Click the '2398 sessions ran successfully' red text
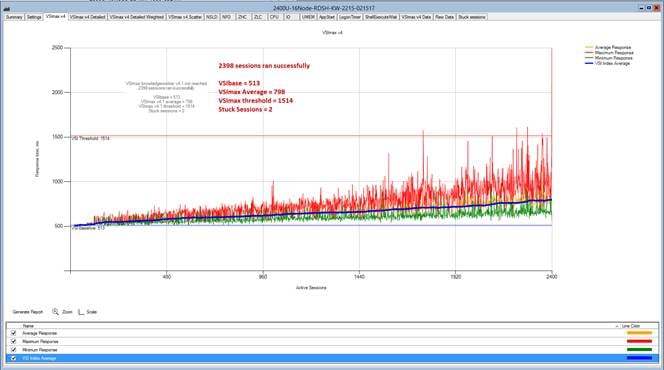Screen dimensions: 664x370 264,66
